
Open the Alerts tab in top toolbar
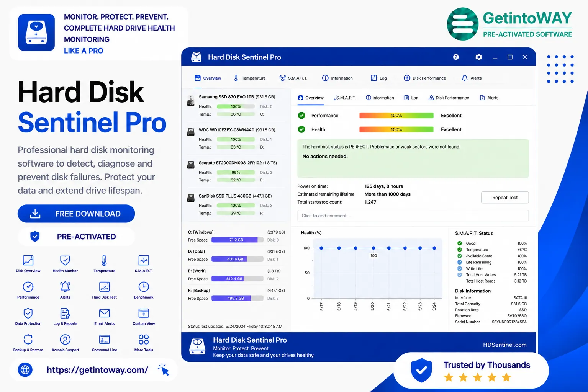click(x=472, y=78)
